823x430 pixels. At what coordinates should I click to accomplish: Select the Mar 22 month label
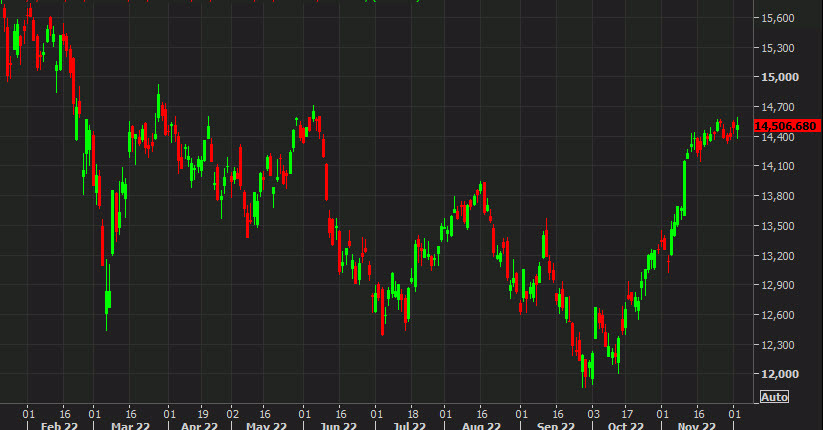pyautogui.click(x=130, y=425)
